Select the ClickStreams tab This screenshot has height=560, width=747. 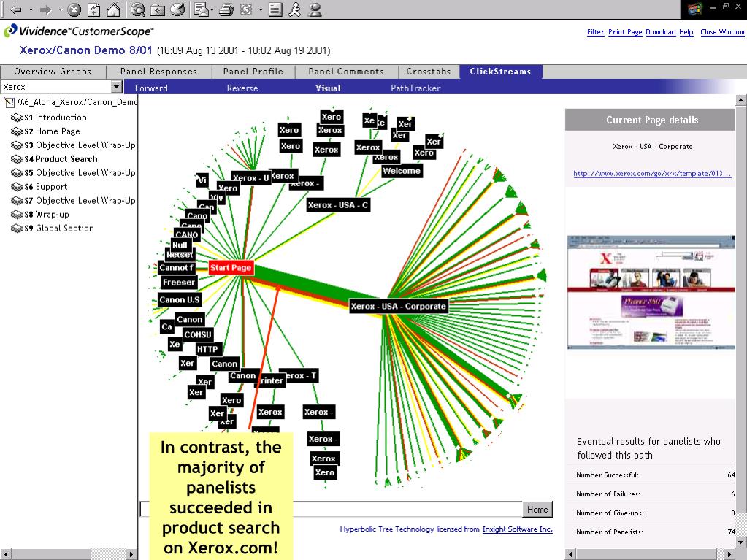[x=500, y=72]
